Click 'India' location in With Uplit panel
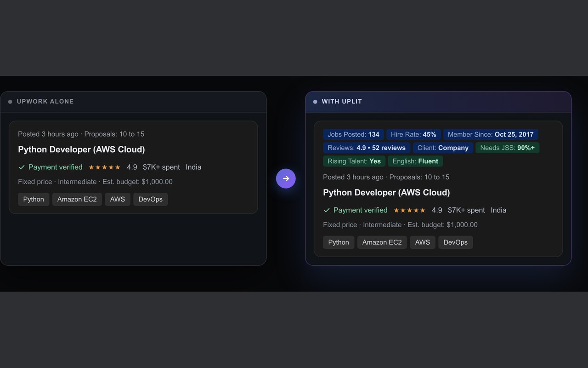Viewport: 588px width, 368px height. (x=498, y=210)
